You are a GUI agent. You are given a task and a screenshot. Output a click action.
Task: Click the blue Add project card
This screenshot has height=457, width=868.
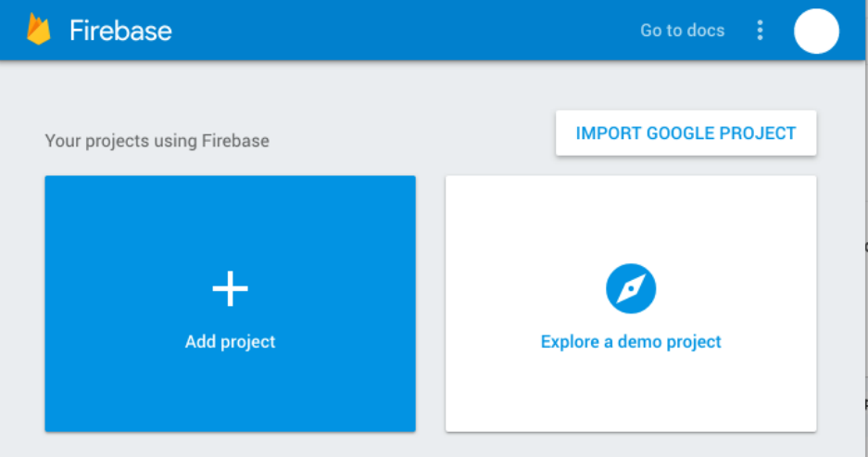click(231, 303)
